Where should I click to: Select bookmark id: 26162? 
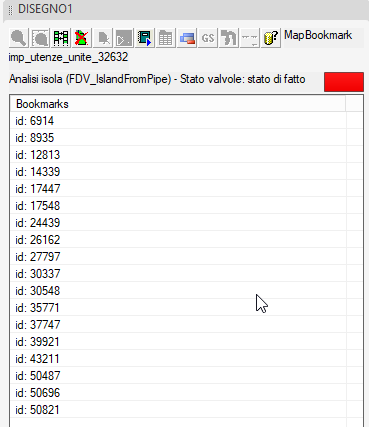coord(178,240)
